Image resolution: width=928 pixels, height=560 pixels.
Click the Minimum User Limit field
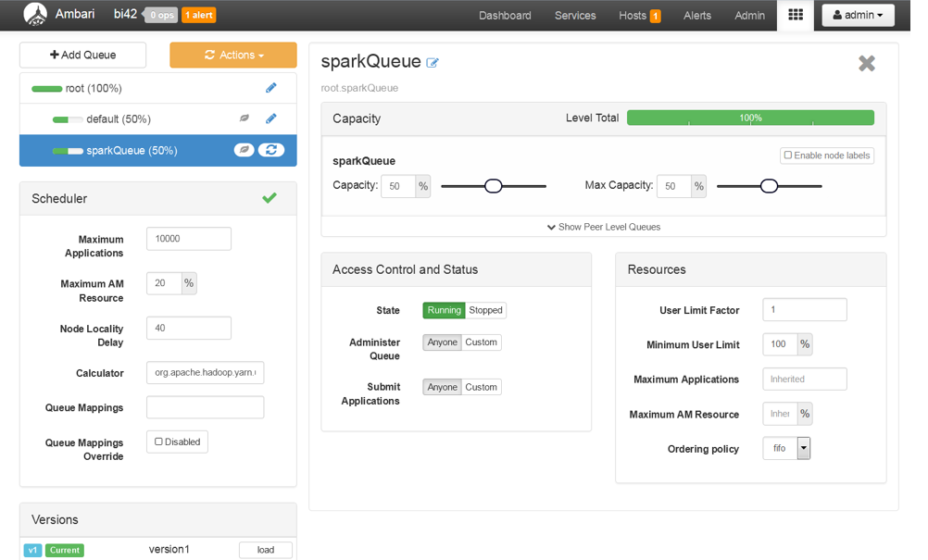tap(780, 344)
